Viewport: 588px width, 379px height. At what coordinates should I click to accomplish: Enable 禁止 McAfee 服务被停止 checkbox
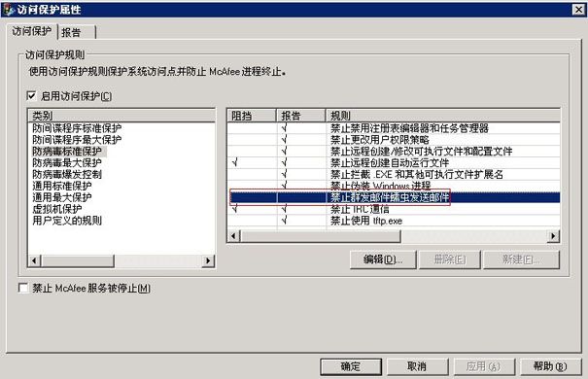(x=23, y=288)
